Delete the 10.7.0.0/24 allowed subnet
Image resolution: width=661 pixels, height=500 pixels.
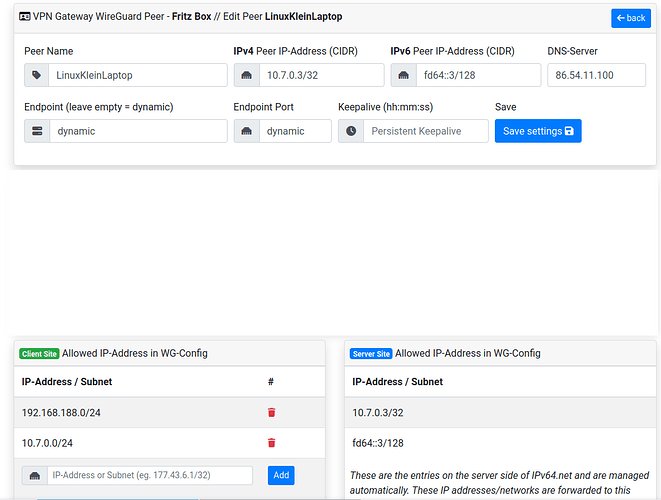[x=271, y=443]
